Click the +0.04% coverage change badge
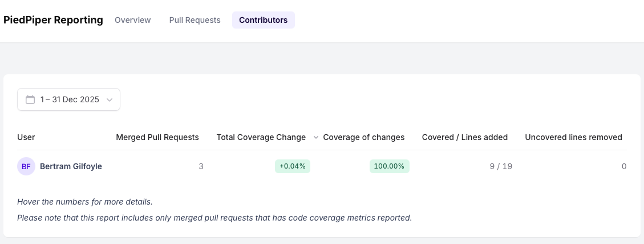Image resolution: width=644 pixels, height=244 pixels. click(293, 166)
